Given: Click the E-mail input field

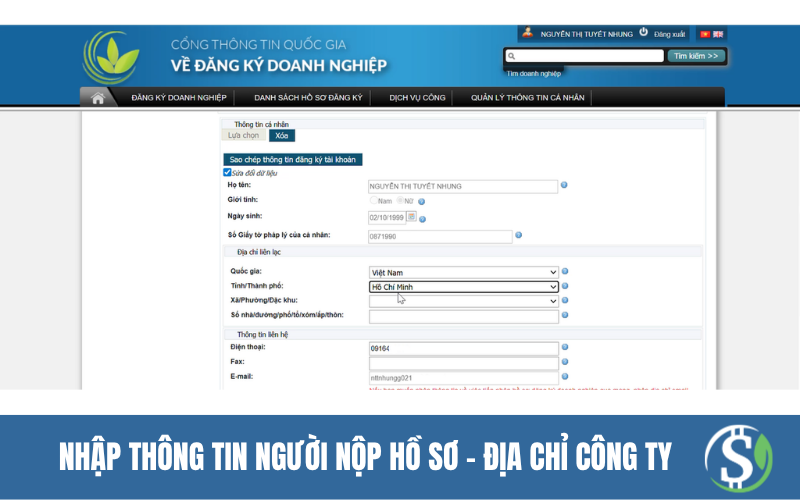Looking at the screenshot, I should [464, 378].
